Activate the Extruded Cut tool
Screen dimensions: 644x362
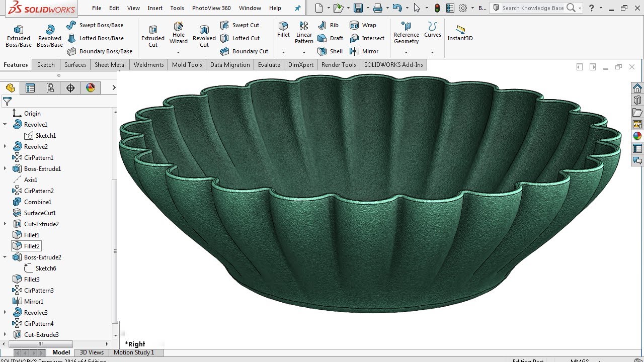[x=153, y=36]
